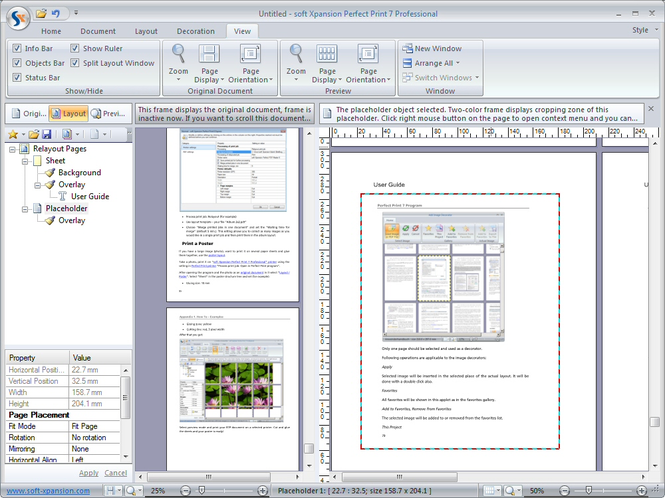Switch to the Layout ribbon tab
Image resolution: width=665 pixels, height=498 pixels.
pos(146,31)
